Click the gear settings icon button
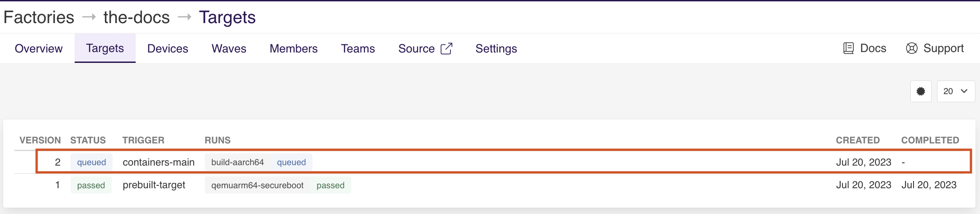The image size is (980, 214). pos(920,91)
